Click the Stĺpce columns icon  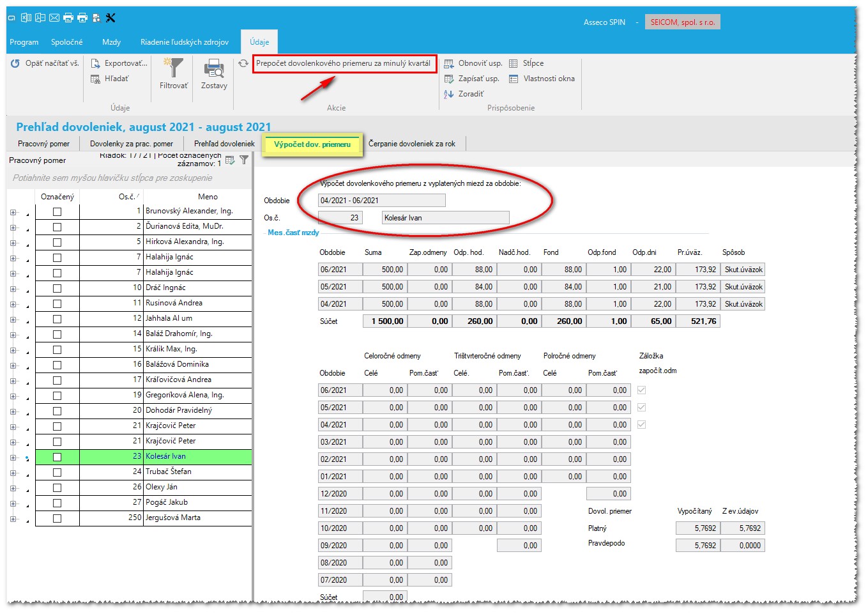click(514, 63)
